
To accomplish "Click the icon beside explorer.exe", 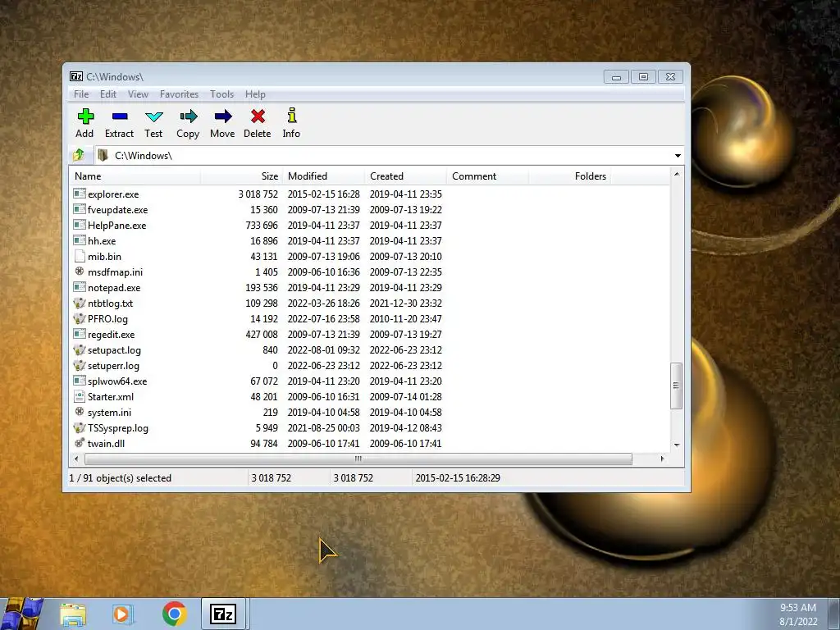I will (80, 194).
